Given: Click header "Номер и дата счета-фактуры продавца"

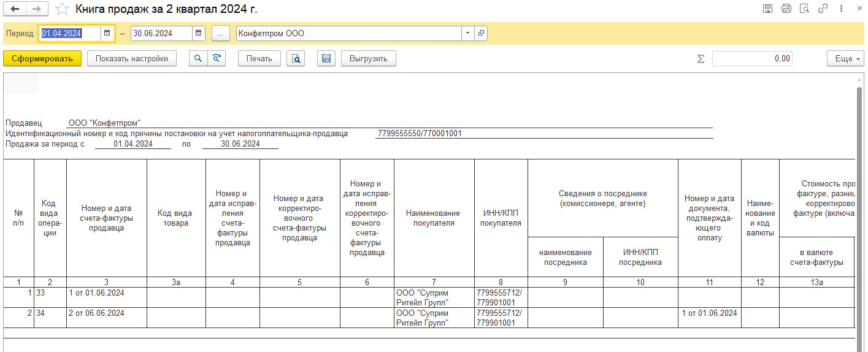Looking at the screenshot, I should [107, 218].
